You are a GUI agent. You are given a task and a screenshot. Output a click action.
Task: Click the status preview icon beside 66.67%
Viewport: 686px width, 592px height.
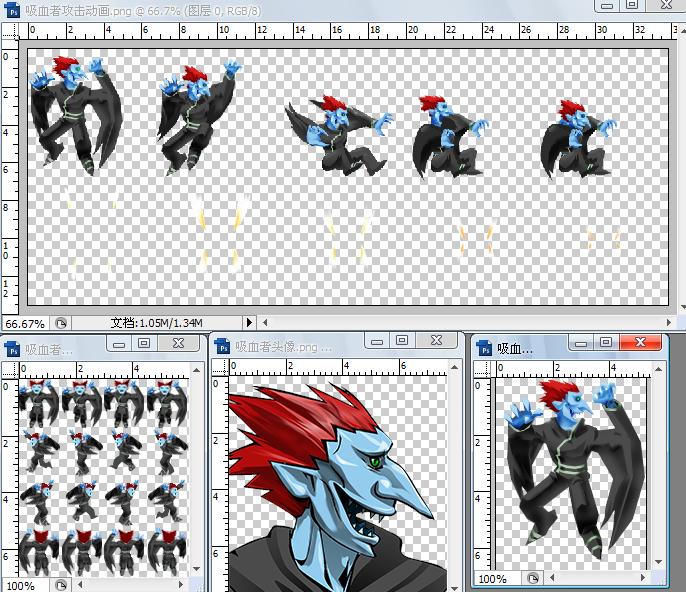point(61,323)
